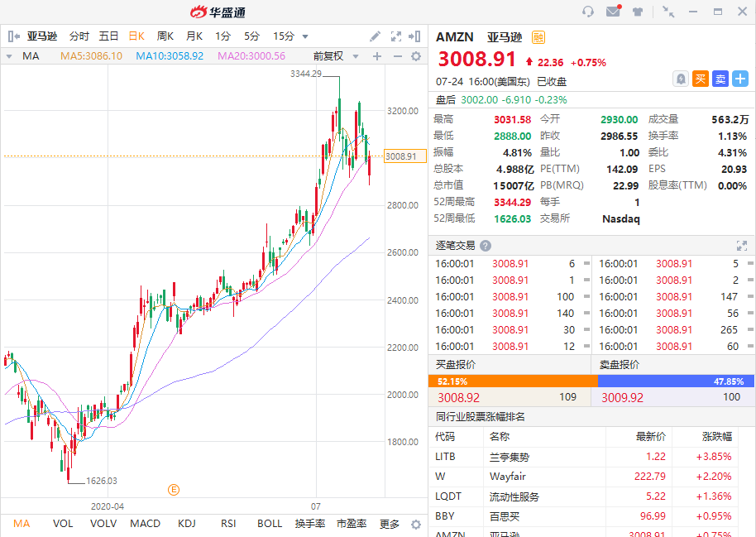The height and width of the screenshot is (537, 756).
Task: Select the bottom MA indicator tab
Action: pyautogui.click(x=22, y=524)
